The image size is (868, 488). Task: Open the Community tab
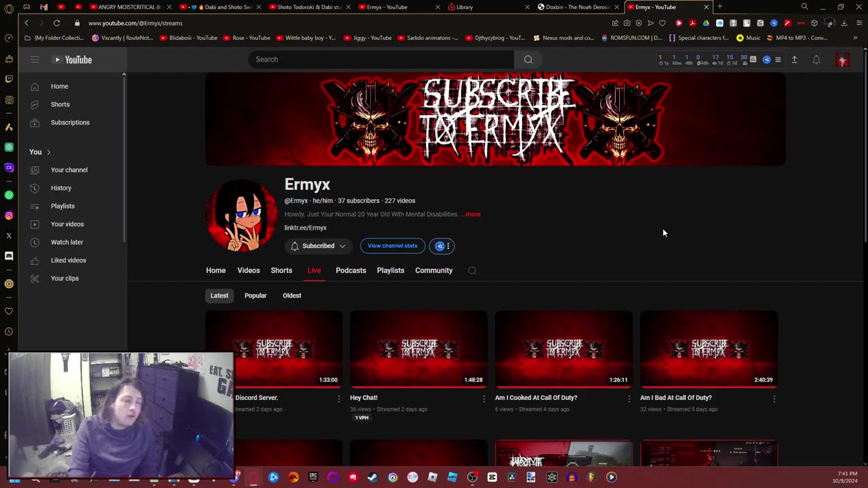(434, 270)
